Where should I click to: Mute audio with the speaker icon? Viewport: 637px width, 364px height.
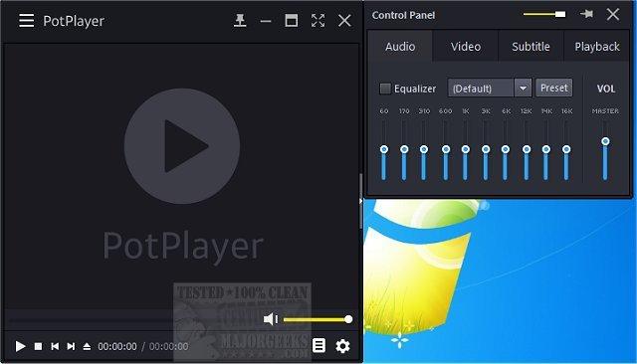(x=271, y=319)
